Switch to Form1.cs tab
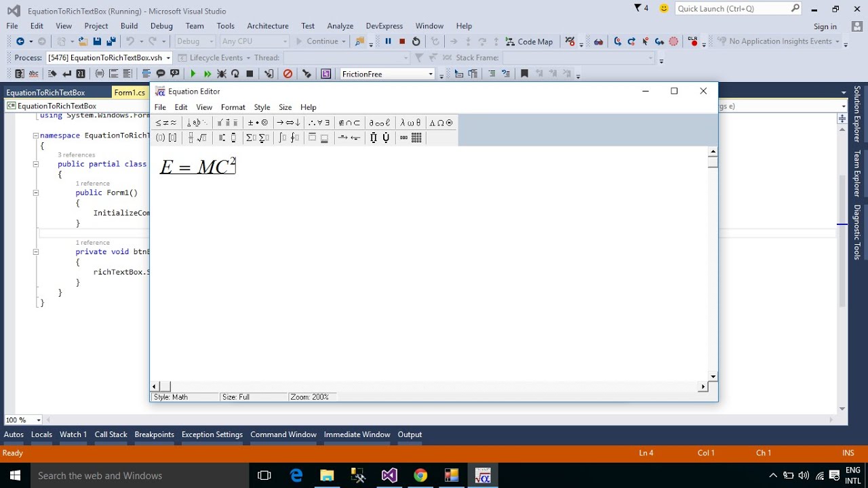The width and height of the screenshot is (868, 488). point(130,93)
